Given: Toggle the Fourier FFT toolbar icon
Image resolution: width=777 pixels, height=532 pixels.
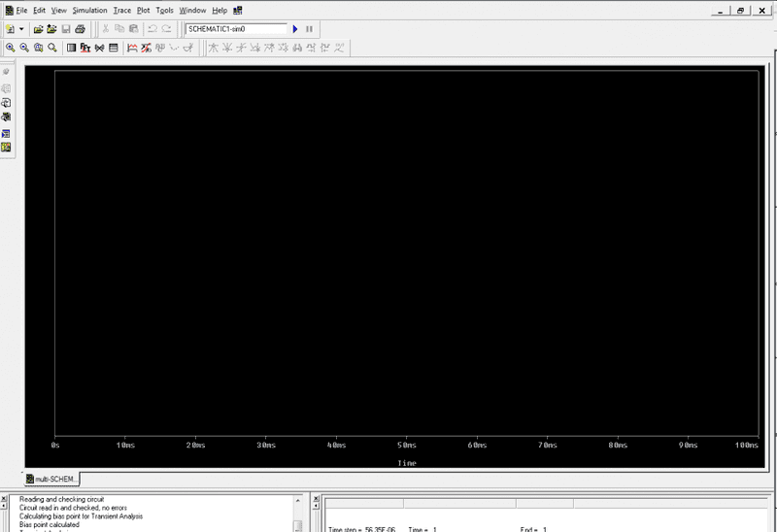Looking at the screenshot, I should pos(85,48).
